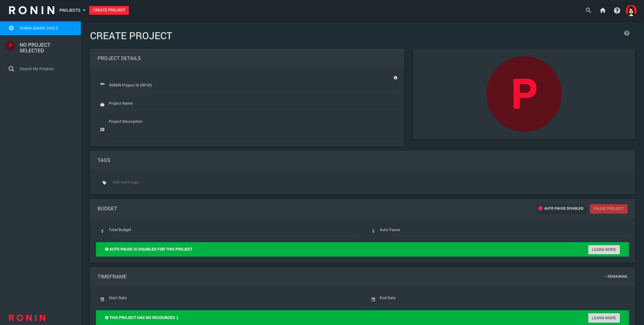Viewport: 644px width, 325px height.
Task: Click the This Project Has No Resources text
Action: click(x=144, y=318)
